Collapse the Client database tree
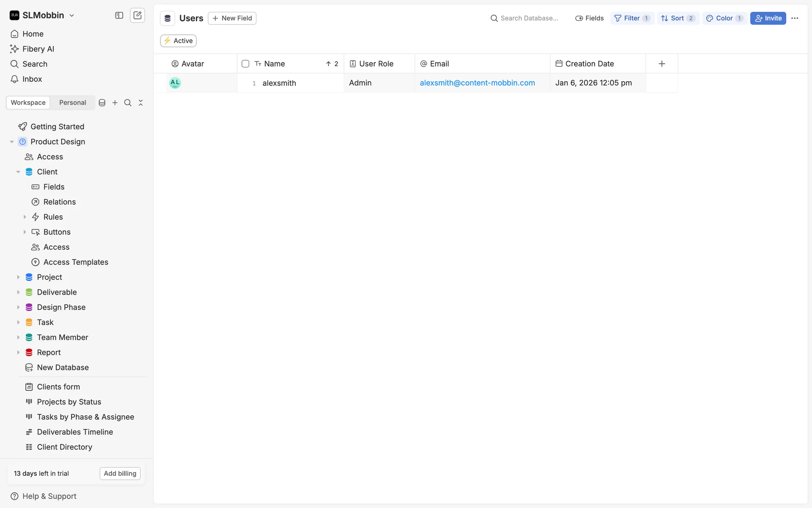This screenshot has width=812, height=508. coord(18,172)
